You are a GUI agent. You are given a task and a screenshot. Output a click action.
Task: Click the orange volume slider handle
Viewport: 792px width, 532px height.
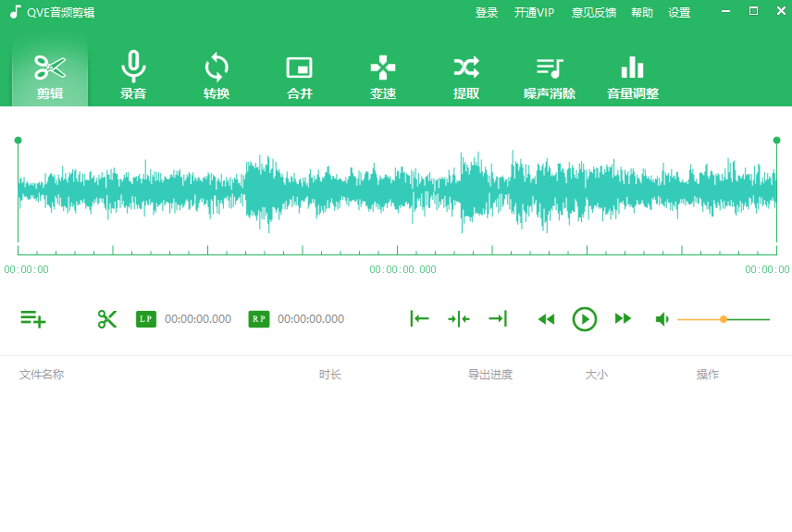coord(724,319)
